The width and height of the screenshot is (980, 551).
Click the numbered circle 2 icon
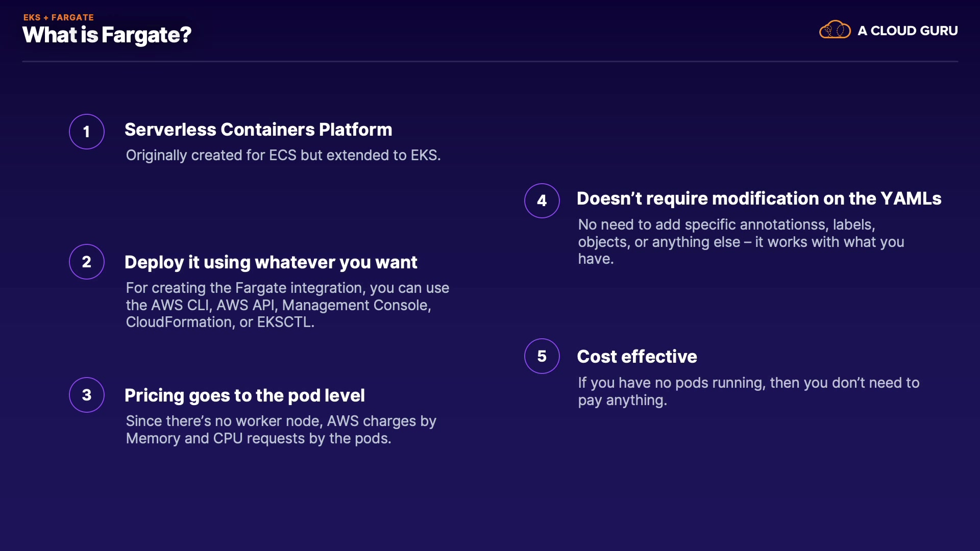[x=87, y=262]
